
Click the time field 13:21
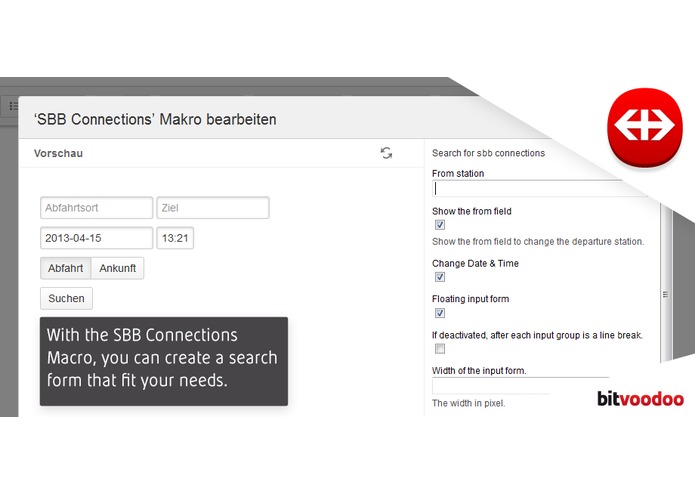coord(175,238)
